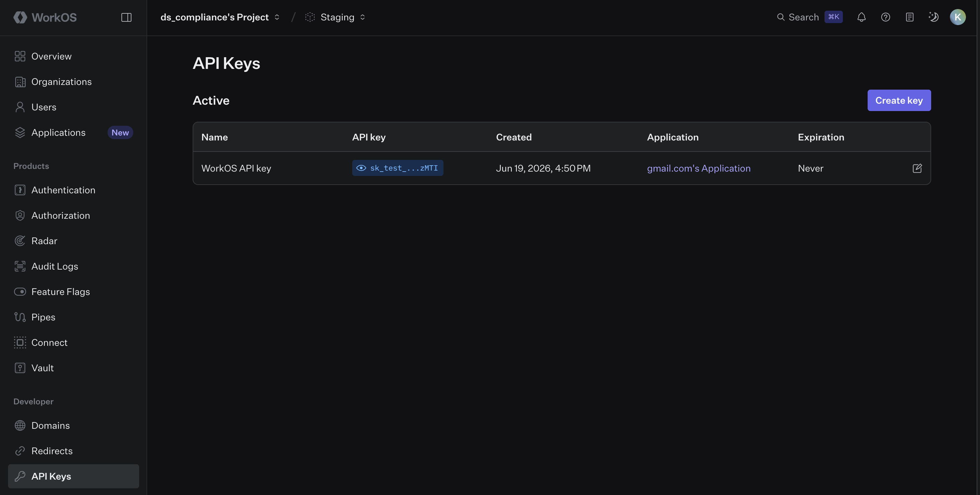This screenshot has width=980, height=495.
Task: Go to Overview in sidebar
Action: (74, 56)
